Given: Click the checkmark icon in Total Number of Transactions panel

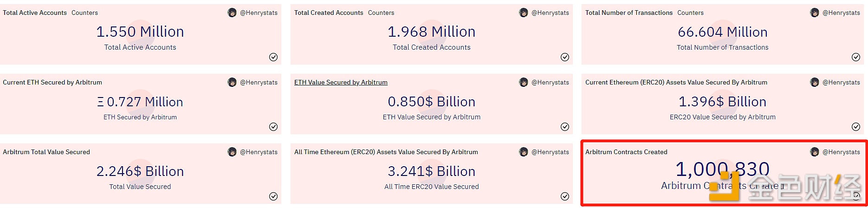Looking at the screenshot, I should point(855,57).
